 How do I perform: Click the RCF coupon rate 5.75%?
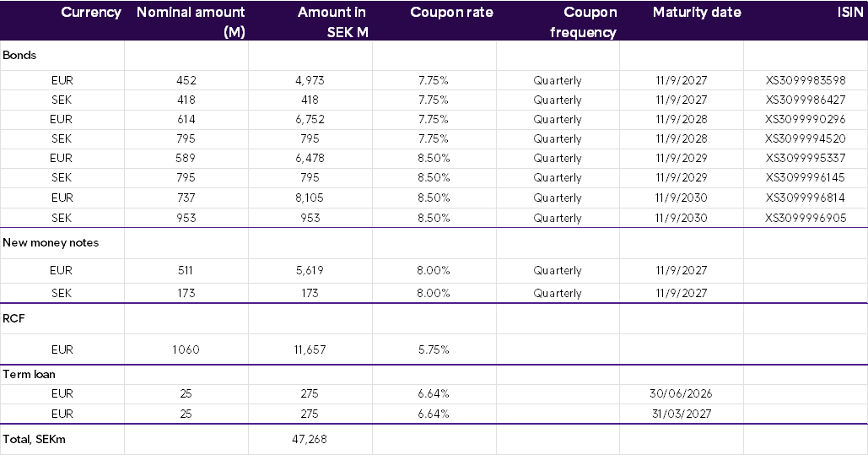[x=434, y=349]
